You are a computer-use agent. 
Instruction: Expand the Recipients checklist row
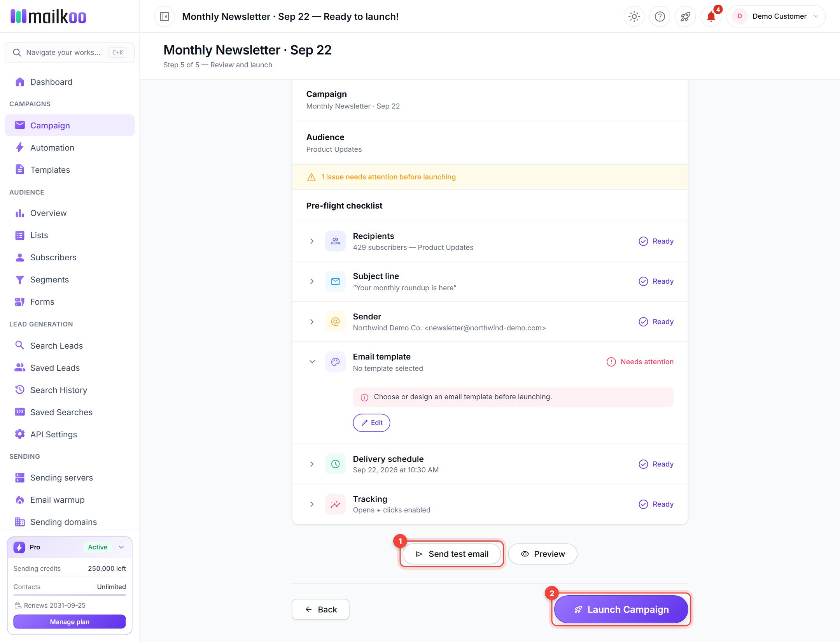pyautogui.click(x=312, y=241)
